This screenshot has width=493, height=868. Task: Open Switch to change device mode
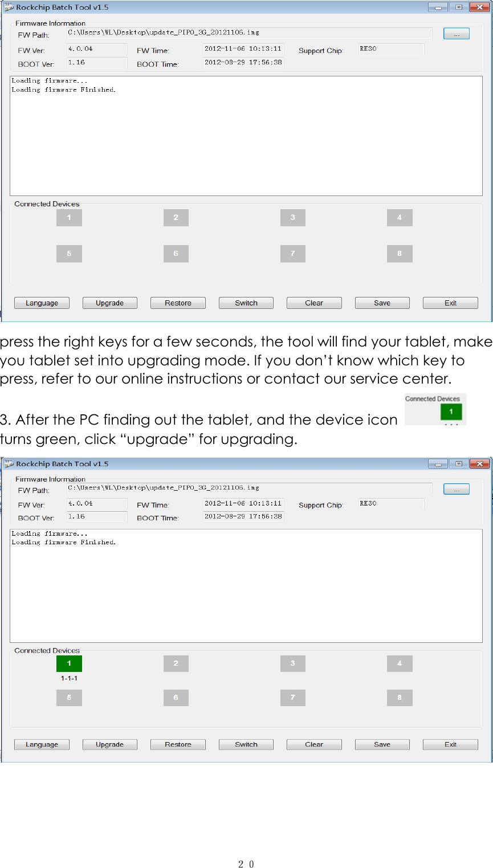(x=246, y=303)
